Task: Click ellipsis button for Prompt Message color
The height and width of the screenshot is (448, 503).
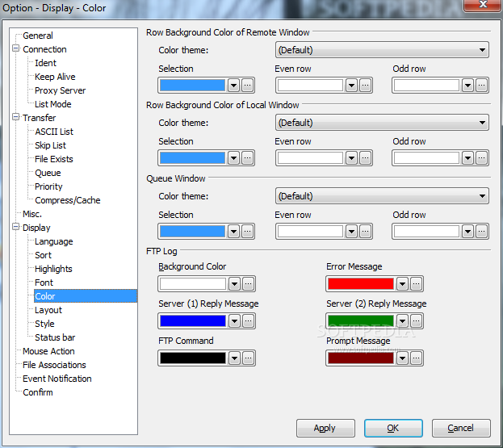Action: click(x=416, y=358)
